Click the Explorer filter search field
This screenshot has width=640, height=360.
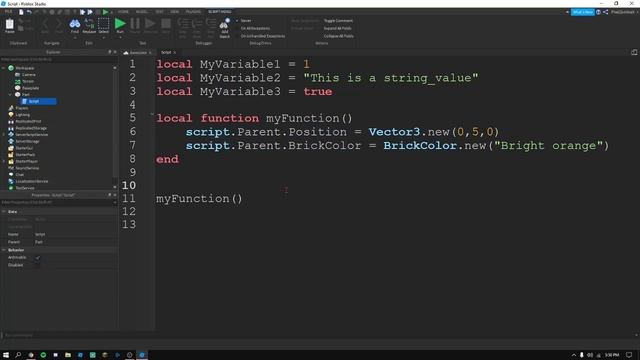click(57, 60)
